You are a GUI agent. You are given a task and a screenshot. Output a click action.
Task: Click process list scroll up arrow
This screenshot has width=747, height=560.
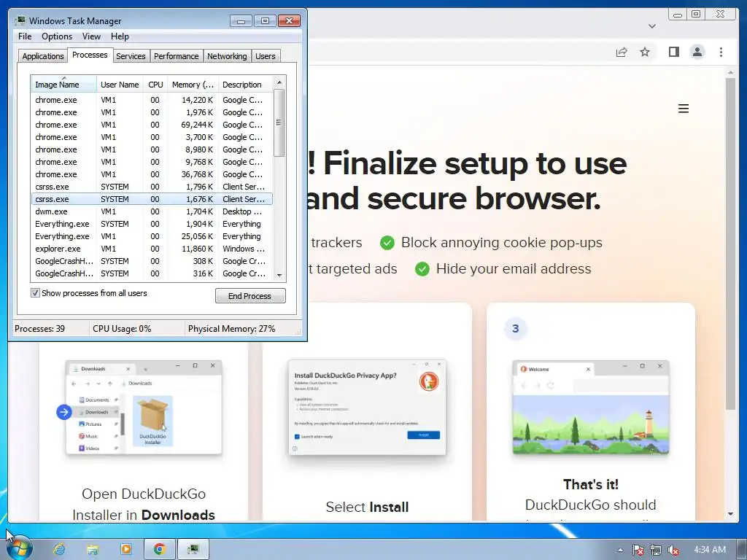(x=279, y=82)
